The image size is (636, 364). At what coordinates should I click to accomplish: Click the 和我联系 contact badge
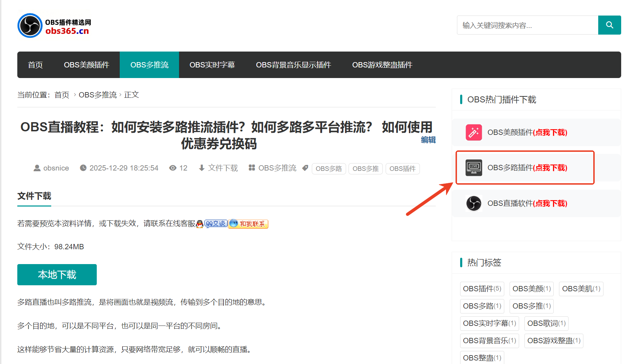click(x=248, y=223)
